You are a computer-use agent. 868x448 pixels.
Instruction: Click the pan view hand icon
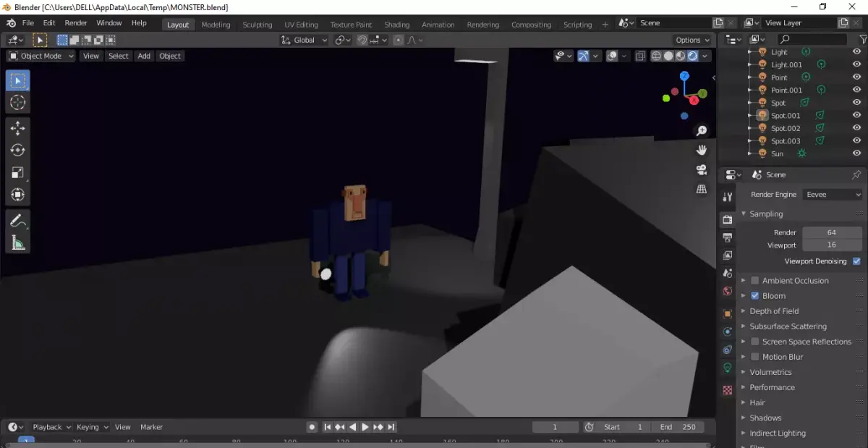click(x=701, y=150)
